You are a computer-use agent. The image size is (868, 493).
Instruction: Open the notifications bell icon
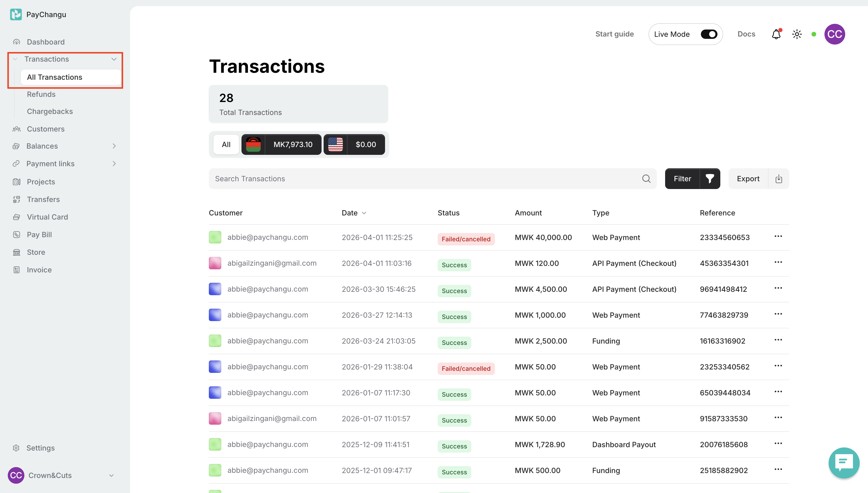click(x=776, y=34)
